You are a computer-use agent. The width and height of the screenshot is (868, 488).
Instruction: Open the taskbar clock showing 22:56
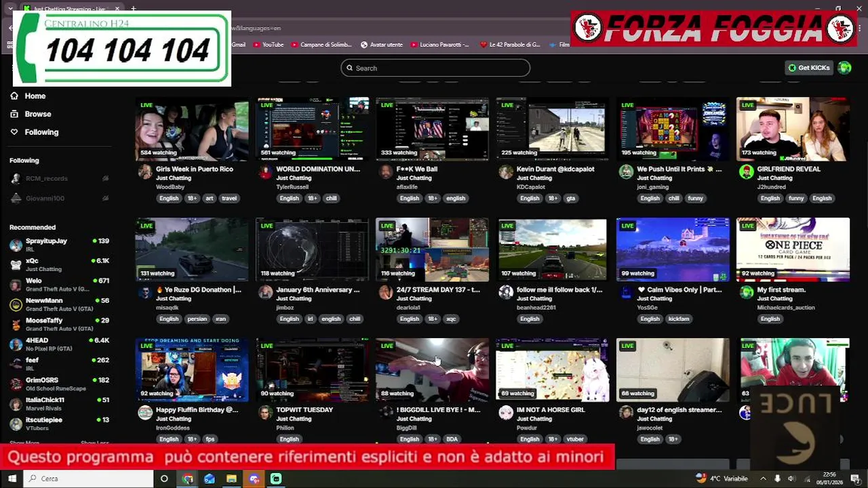(x=829, y=479)
